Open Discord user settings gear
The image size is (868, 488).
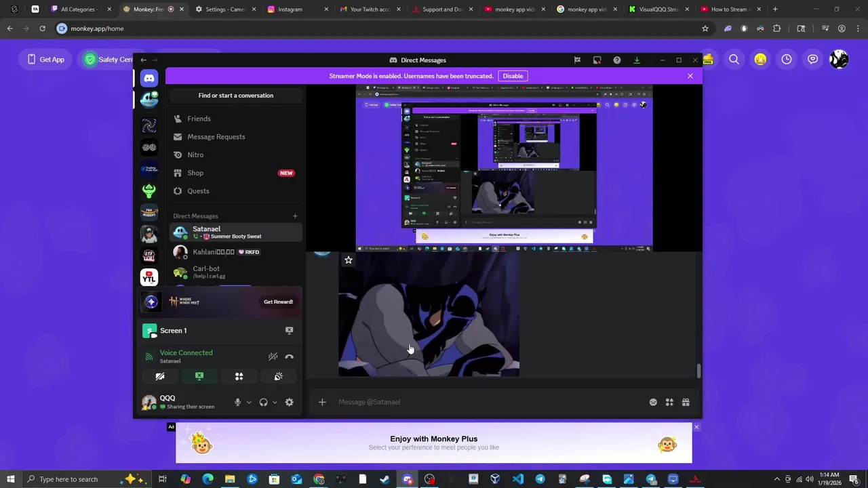click(289, 402)
